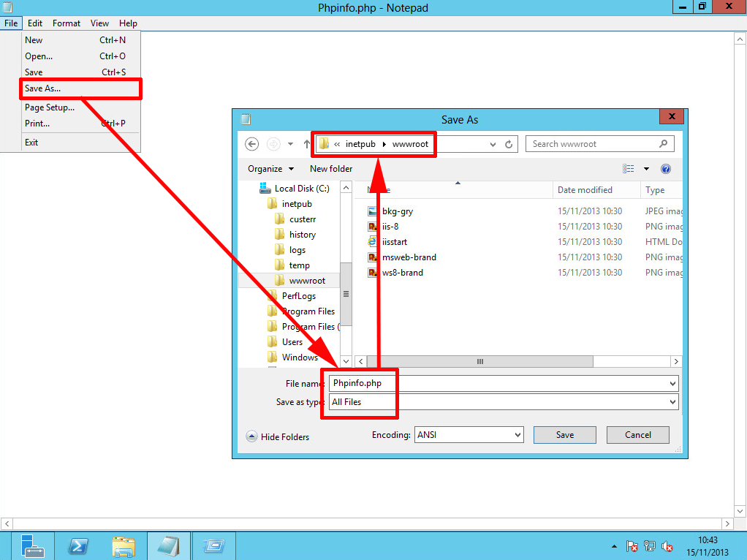Viewport: 747px width, 560px height.
Task: Choose Save As... from the File menu
Action: click(80, 88)
